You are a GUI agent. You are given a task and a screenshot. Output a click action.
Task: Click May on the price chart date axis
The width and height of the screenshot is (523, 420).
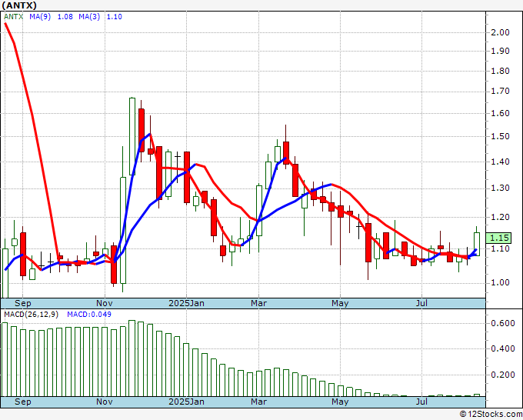click(340, 303)
